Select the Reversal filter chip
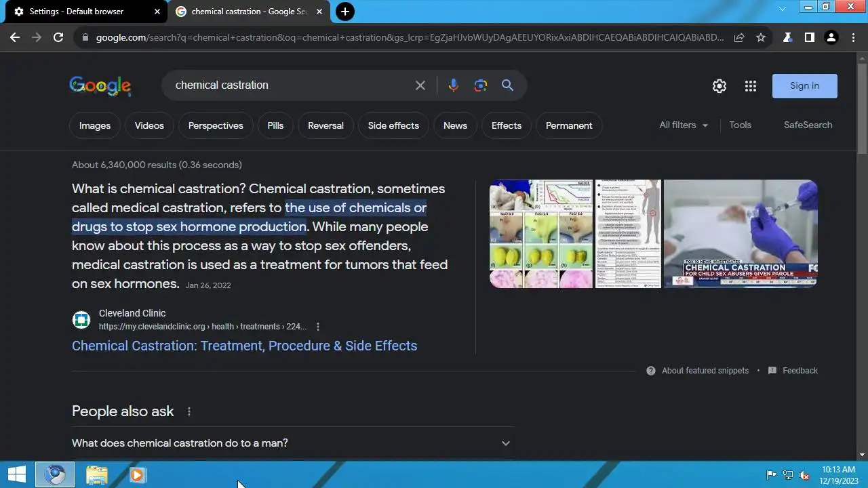The width and height of the screenshot is (868, 488). [325, 125]
